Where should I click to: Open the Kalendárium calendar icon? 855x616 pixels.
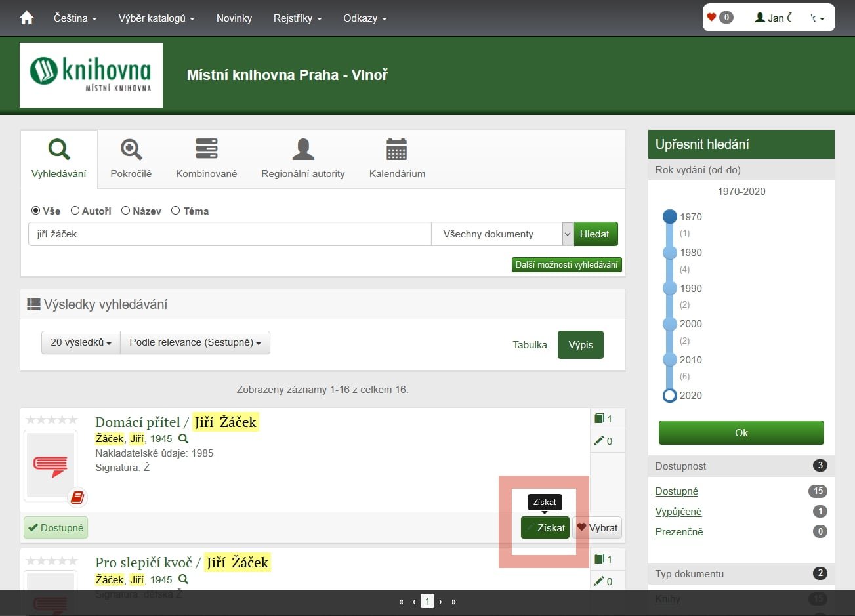(x=397, y=150)
